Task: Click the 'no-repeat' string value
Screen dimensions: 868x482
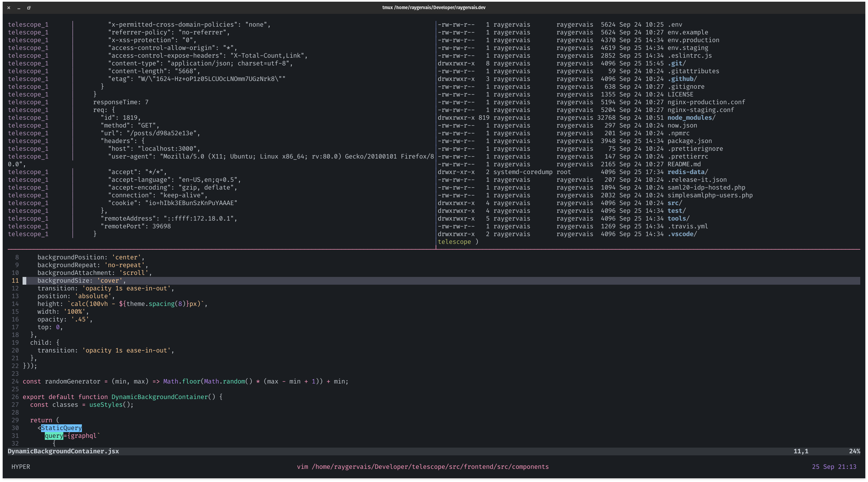Action: click(124, 265)
